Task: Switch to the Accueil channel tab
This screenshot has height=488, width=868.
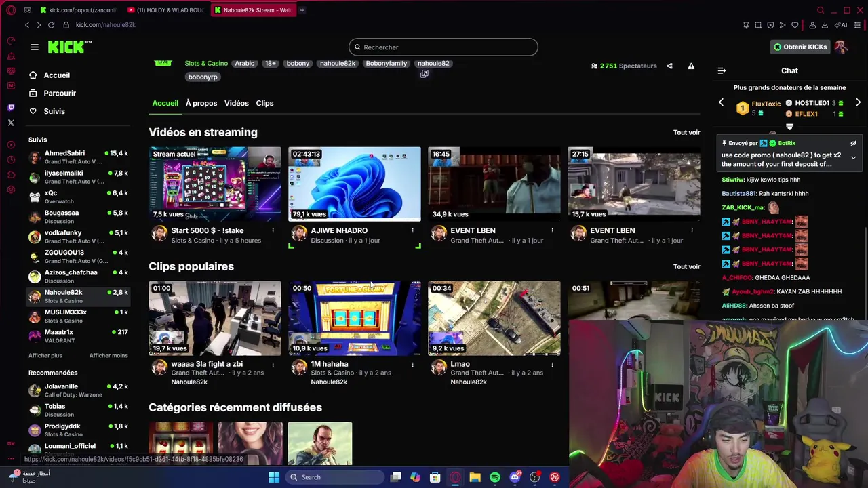Action: click(x=165, y=103)
